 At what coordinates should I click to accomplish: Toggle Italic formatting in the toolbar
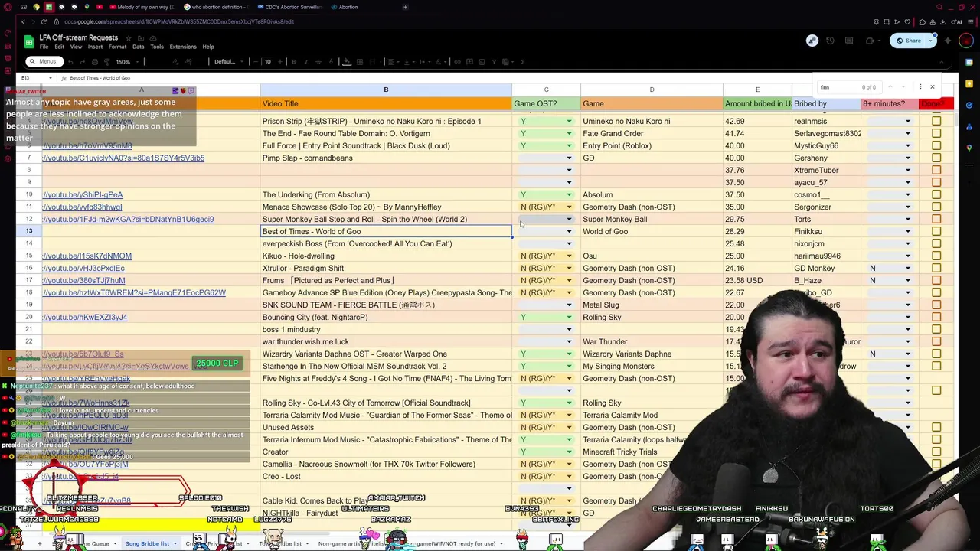(x=305, y=62)
